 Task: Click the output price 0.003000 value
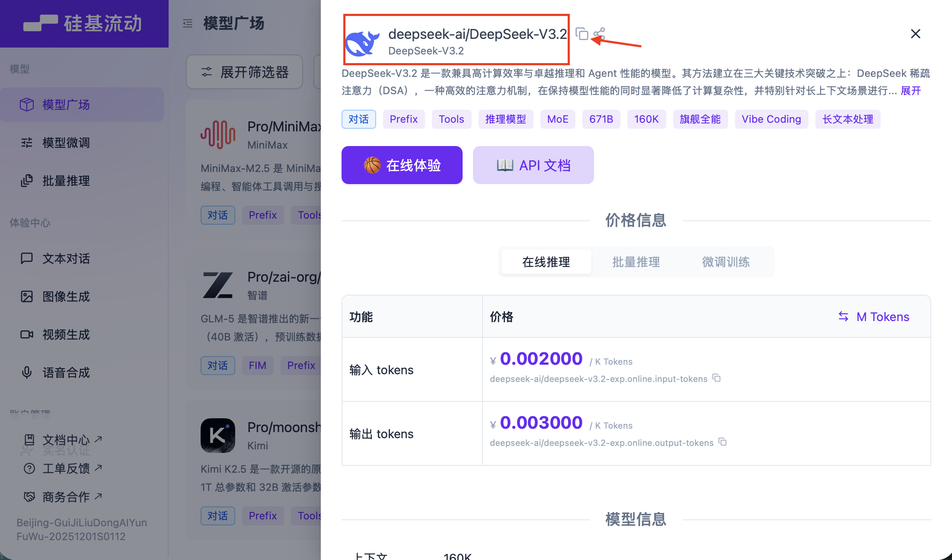(541, 423)
